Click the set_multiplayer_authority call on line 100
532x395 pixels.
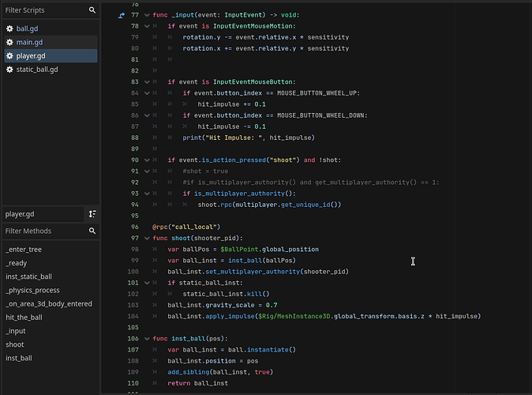pyautogui.click(x=253, y=272)
